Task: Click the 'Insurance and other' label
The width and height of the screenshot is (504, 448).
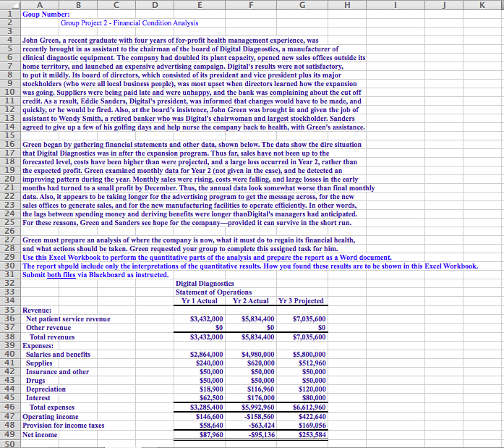Action: (58, 372)
